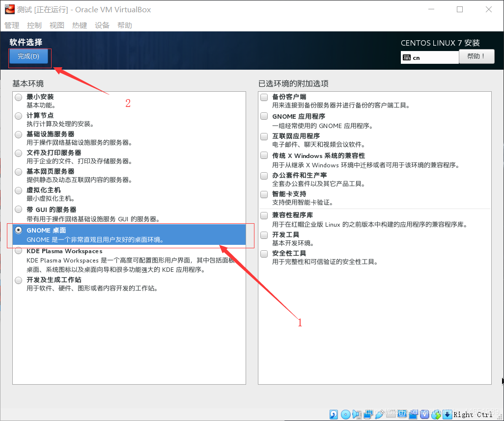
Task: Click description '最小虚拟化主机。'
Action: (51, 198)
